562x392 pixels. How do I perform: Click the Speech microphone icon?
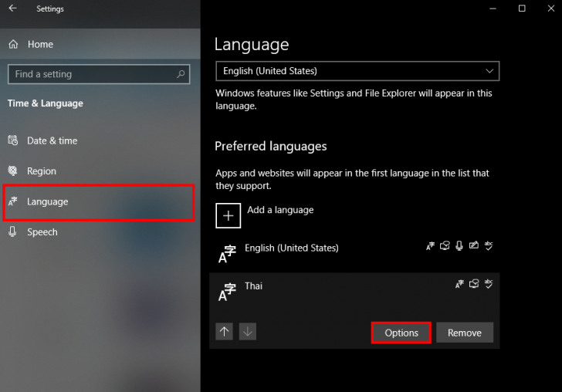pos(12,231)
